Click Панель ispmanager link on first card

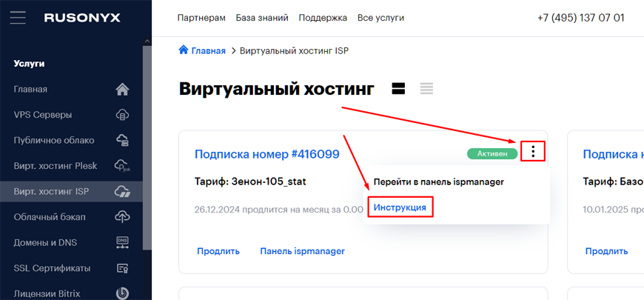pos(302,251)
